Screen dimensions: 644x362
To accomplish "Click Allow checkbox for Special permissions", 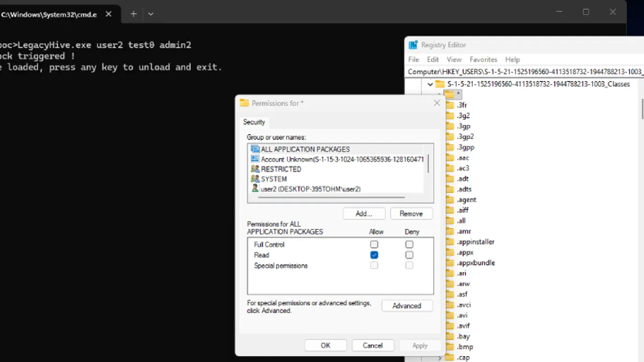I will point(374,265).
